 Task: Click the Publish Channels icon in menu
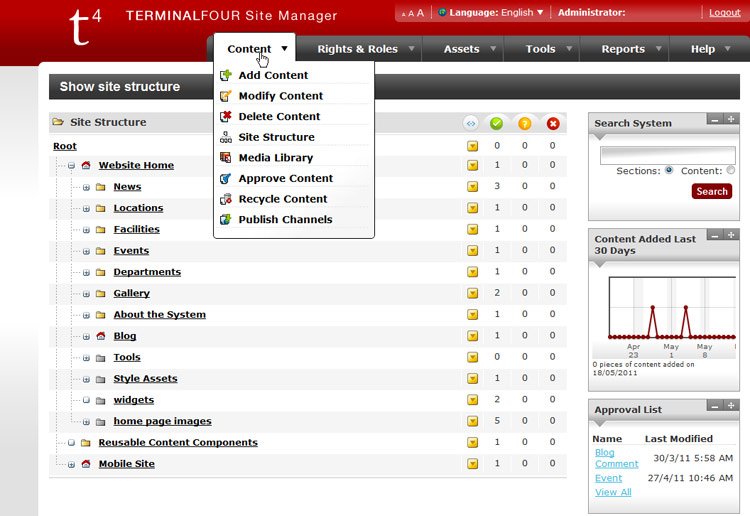226,220
